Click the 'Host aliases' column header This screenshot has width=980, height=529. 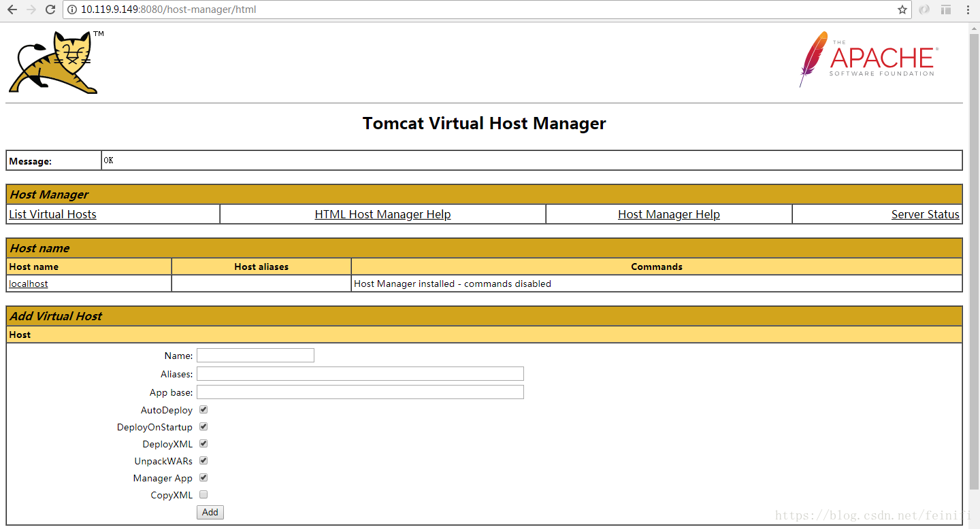coord(261,267)
